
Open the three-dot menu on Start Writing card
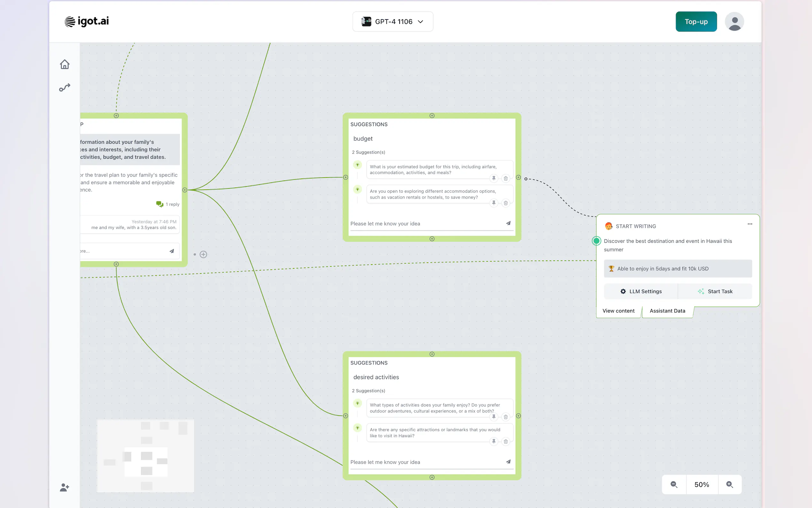[x=750, y=224]
